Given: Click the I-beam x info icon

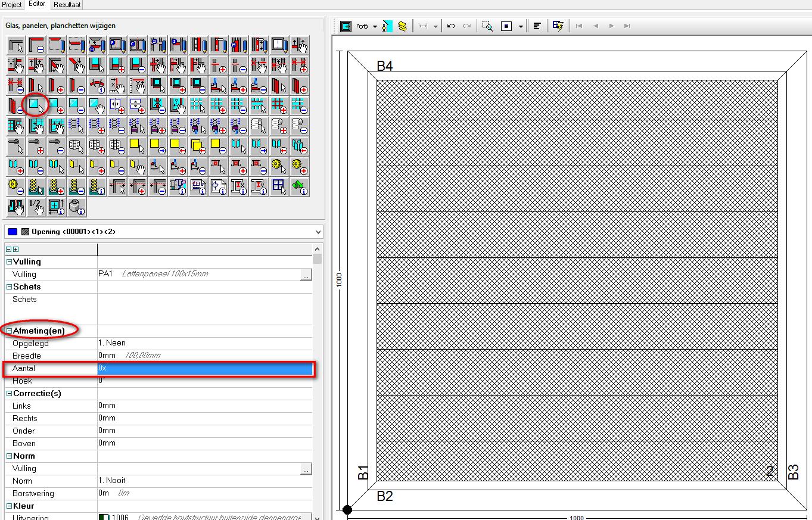Looking at the screenshot, I should [239, 186].
